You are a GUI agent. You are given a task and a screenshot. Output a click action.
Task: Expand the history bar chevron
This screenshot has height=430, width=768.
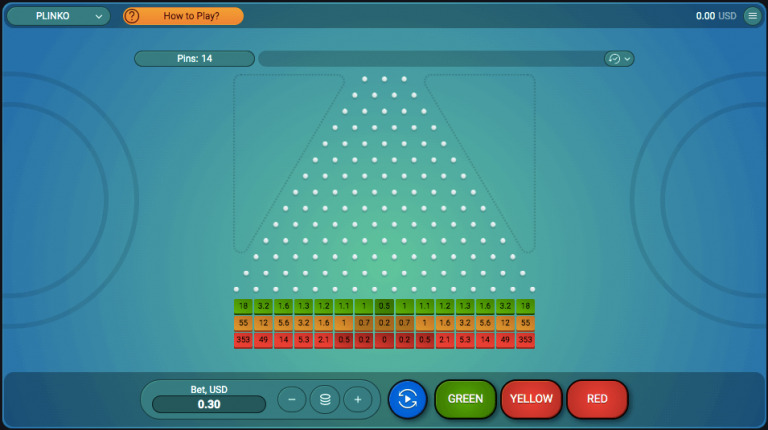627,59
